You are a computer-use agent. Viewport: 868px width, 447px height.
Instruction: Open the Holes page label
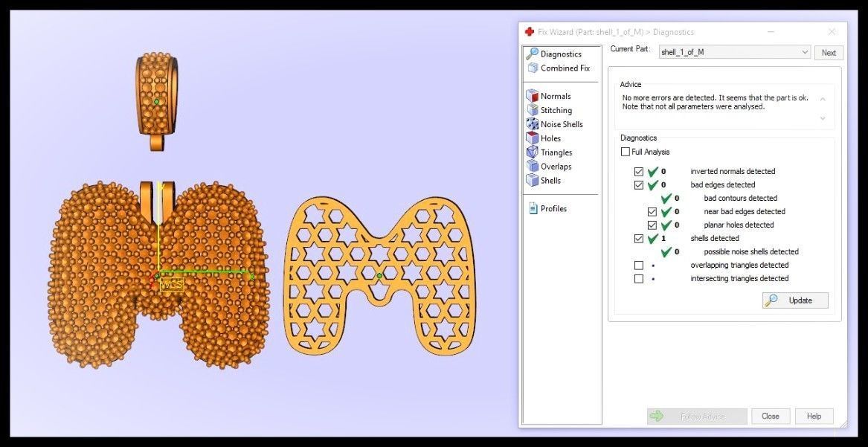551,138
